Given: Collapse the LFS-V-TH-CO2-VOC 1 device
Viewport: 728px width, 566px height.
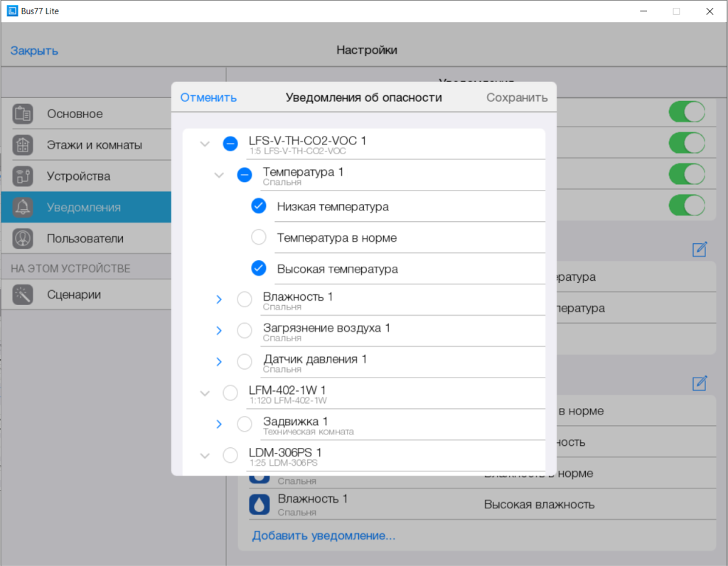Looking at the screenshot, I should pyautogui.click(x=205, y=144).
